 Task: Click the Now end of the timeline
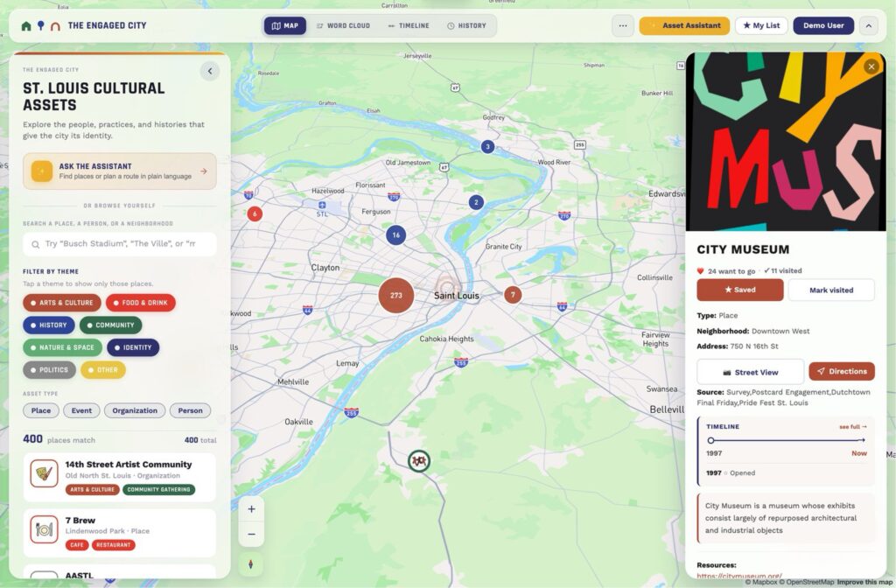click(859, 453)
